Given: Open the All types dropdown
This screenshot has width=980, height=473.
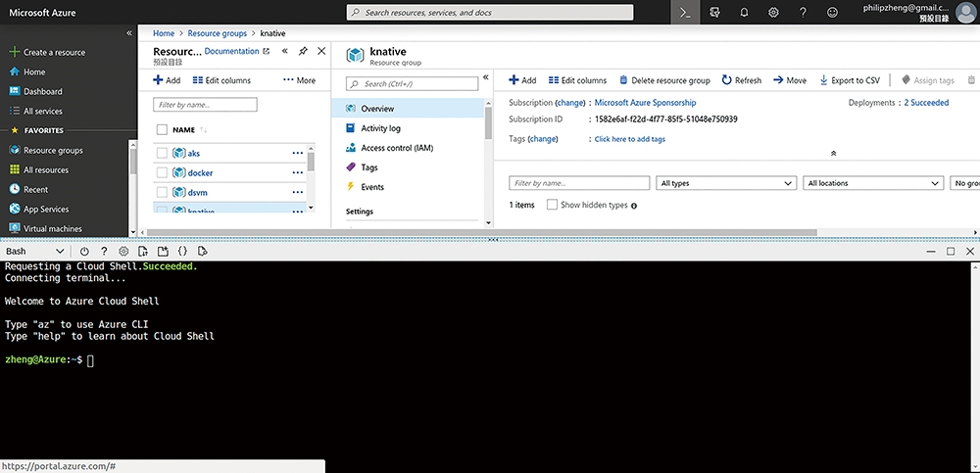Looking at the screenshot, I should tap(725, 184).
